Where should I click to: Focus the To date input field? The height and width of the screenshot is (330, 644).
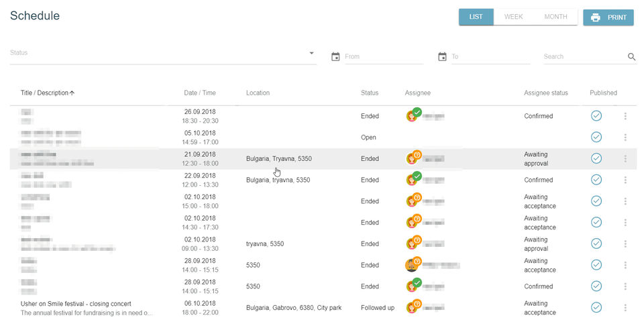tap(491, 56)
